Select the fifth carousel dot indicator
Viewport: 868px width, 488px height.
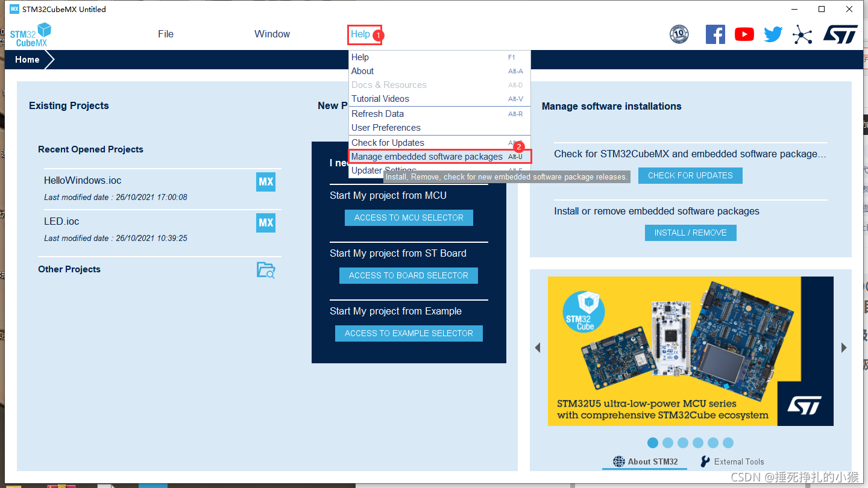tap(713, 443)
